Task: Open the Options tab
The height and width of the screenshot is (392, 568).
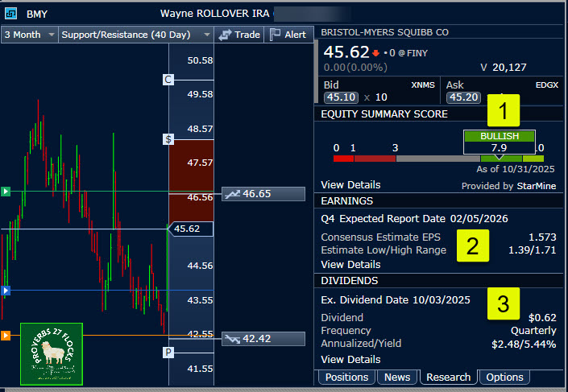Action: pyautogui.click(x=504, y=377)
